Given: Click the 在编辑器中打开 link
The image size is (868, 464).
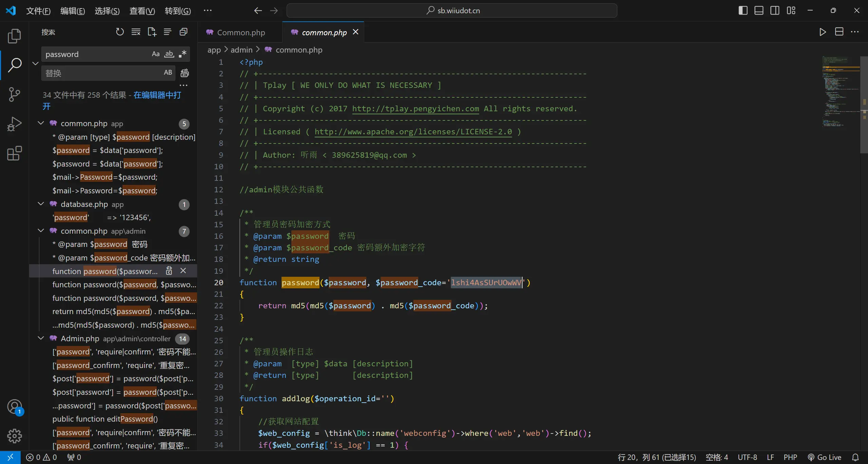Looking at the screenshot, I should coord(157,95).
